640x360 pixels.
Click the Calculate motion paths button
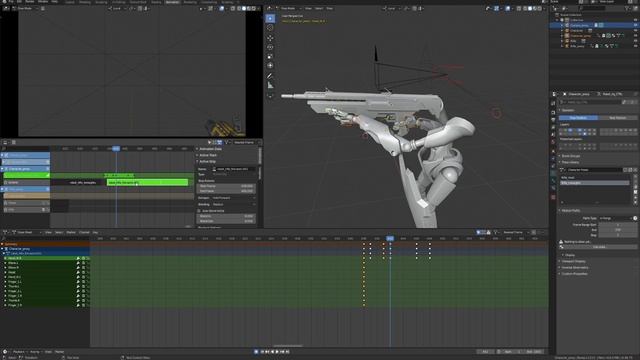(599, 247)
